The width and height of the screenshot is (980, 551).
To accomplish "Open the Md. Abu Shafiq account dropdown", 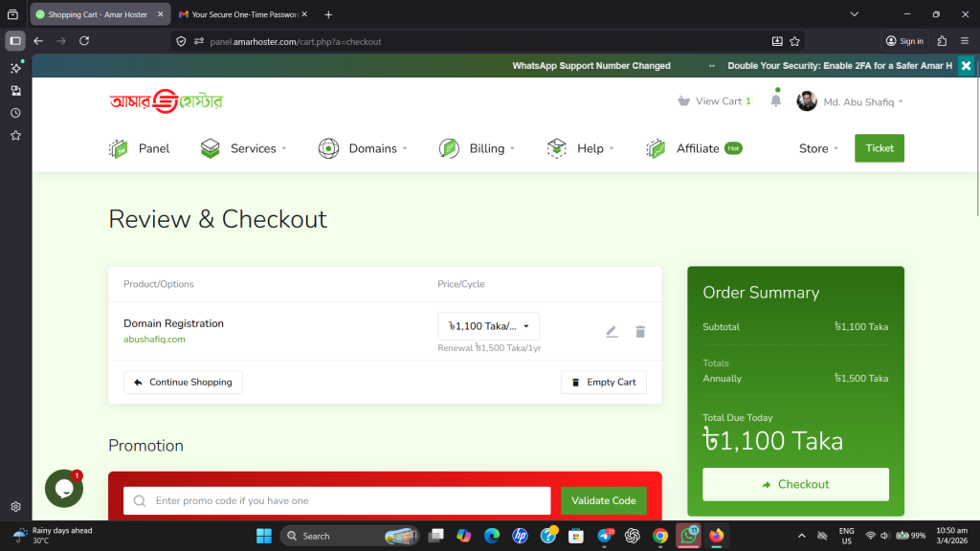I will (862, 101).
